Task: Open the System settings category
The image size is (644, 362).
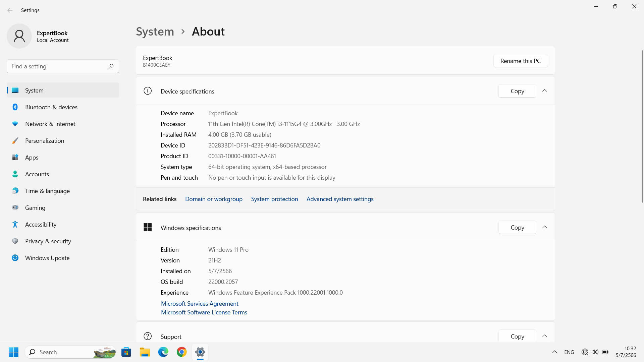Action: pyautogui.click(x=63, y=90)
